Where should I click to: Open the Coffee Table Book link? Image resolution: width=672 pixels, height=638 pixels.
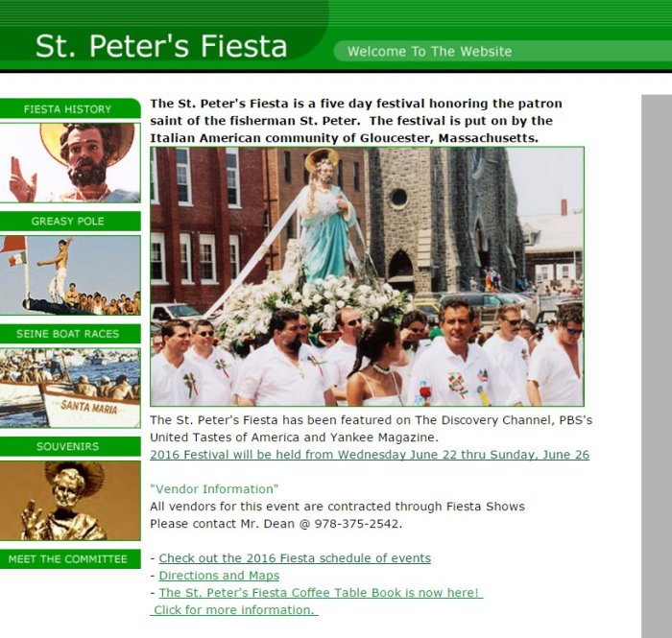coord(321,593)
